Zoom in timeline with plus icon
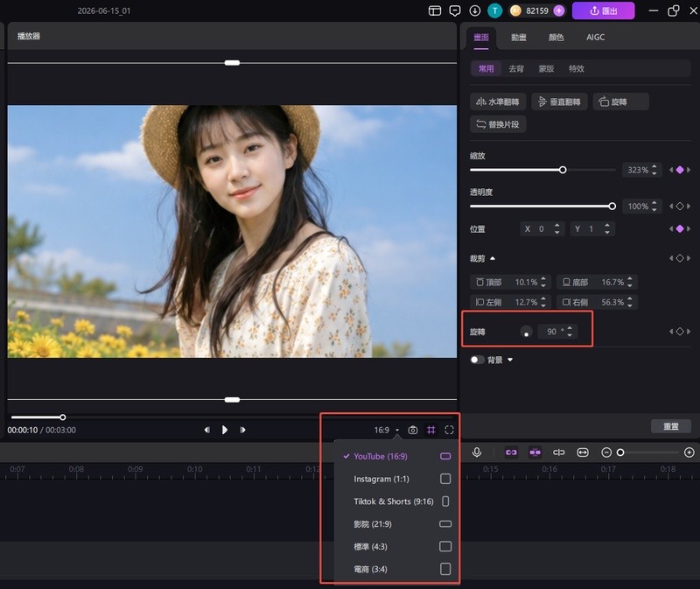The height and width of the screenshot is (589, 700). coord(689,452)
